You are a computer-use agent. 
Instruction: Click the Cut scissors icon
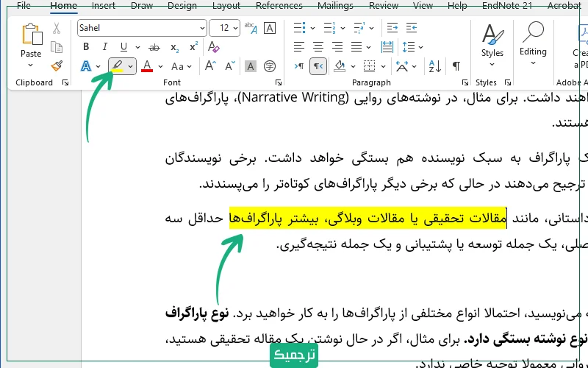pos(57,29)
